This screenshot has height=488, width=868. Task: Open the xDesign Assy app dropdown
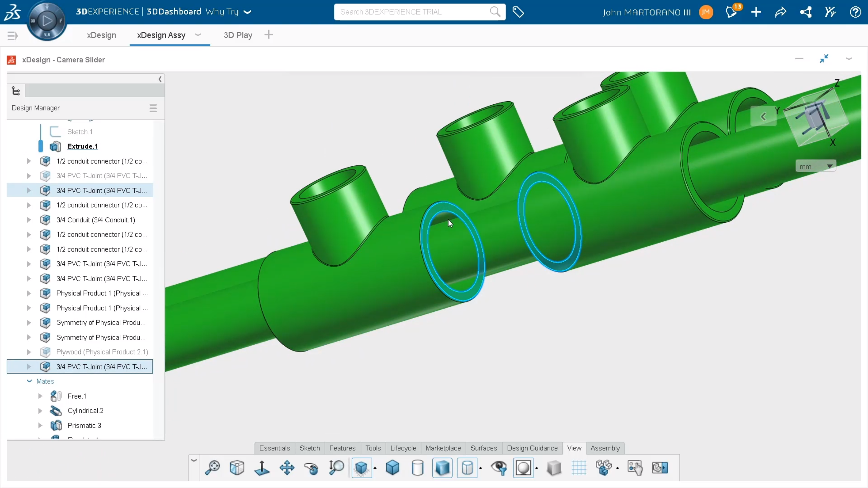198,35
